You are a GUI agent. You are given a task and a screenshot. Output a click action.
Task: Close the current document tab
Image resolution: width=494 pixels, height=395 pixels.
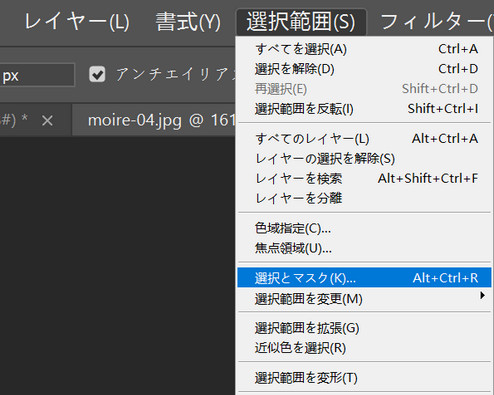click(47, 121)
